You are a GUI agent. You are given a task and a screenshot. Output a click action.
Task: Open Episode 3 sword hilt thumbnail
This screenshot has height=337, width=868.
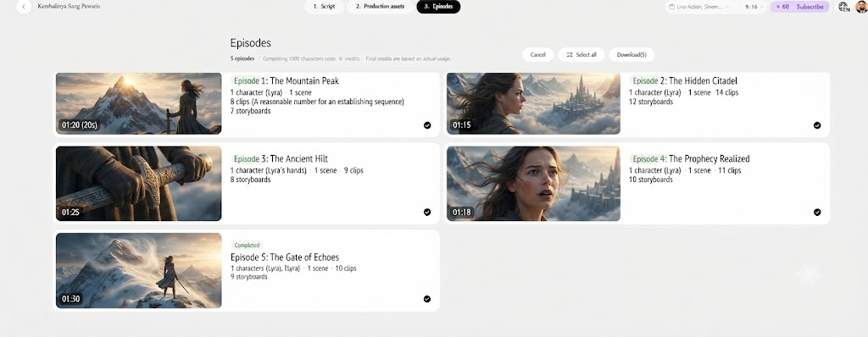click(x=138, y=183)
